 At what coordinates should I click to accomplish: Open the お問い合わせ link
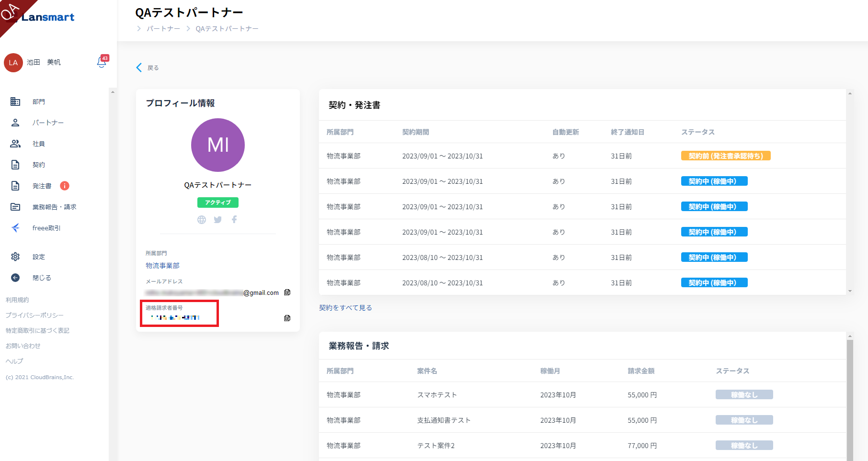pyautogui.click(x=23, y=346)
